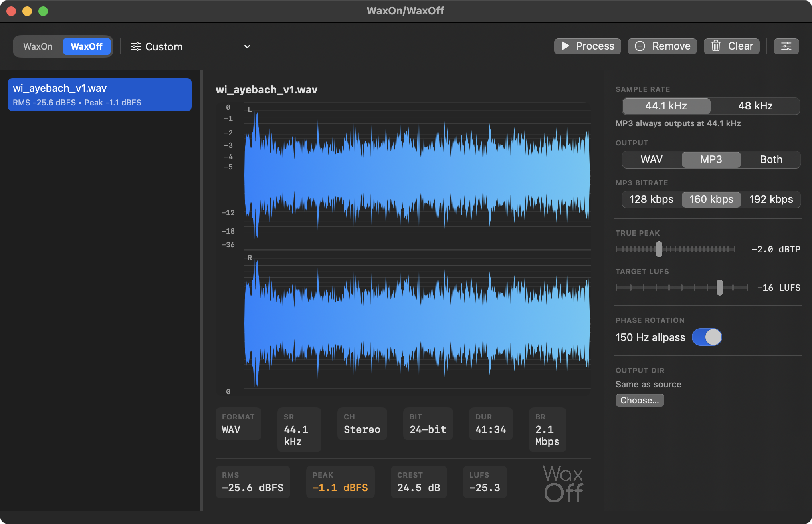Click the preset sliders icon next to Custom

pos(135,46)
